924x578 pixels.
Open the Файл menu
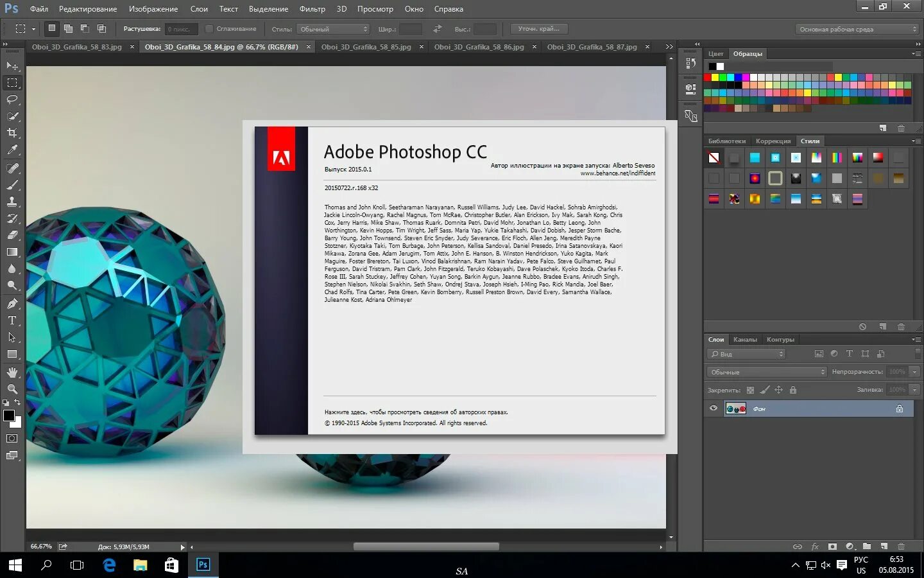(x=39, y=9)
